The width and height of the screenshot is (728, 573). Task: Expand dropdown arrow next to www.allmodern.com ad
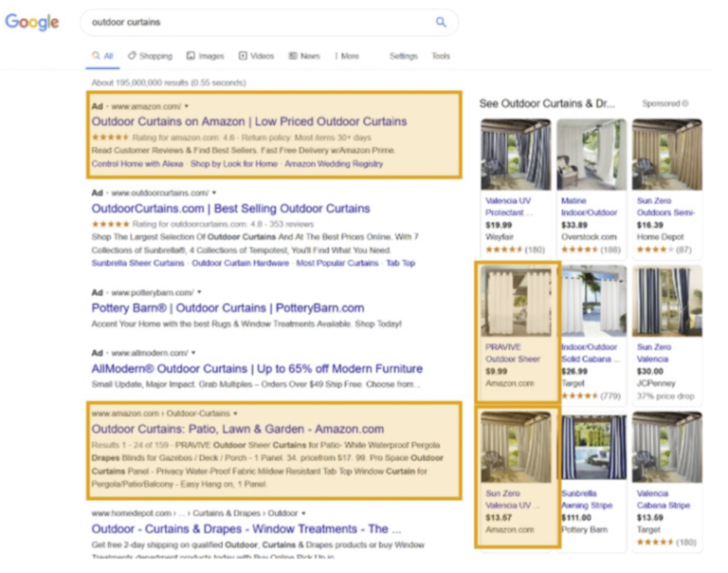pos(193,353)
